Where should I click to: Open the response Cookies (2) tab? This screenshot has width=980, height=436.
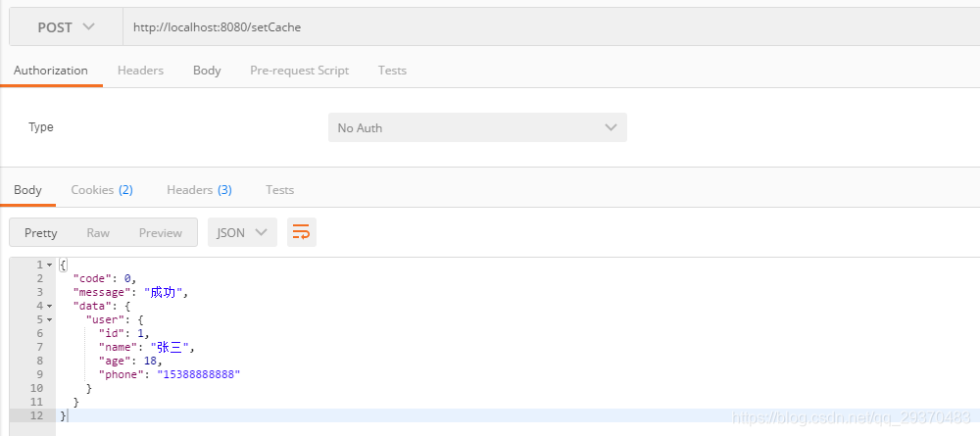[102, 190]
